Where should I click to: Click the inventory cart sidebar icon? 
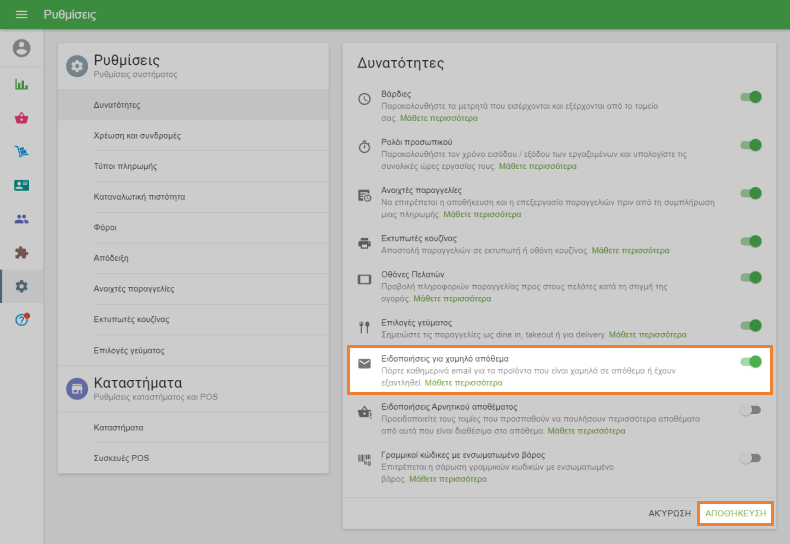pyautogui.click(x=21, y=152)
